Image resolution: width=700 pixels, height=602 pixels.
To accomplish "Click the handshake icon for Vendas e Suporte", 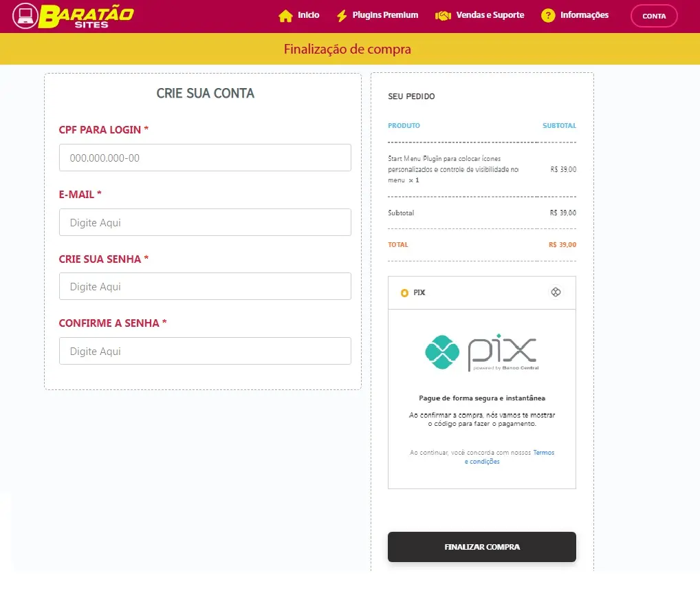I will [443, 16].
